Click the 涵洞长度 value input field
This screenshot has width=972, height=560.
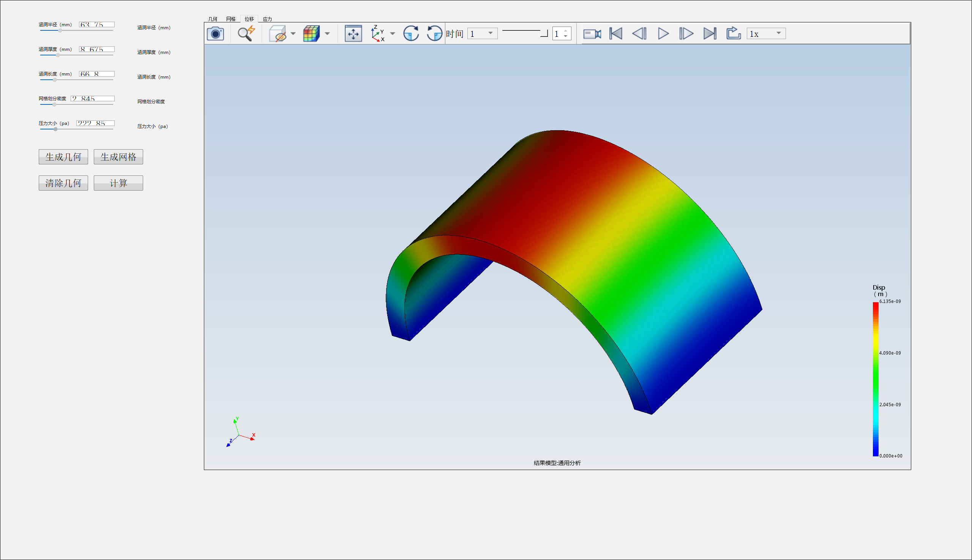[x=97, y=74]
